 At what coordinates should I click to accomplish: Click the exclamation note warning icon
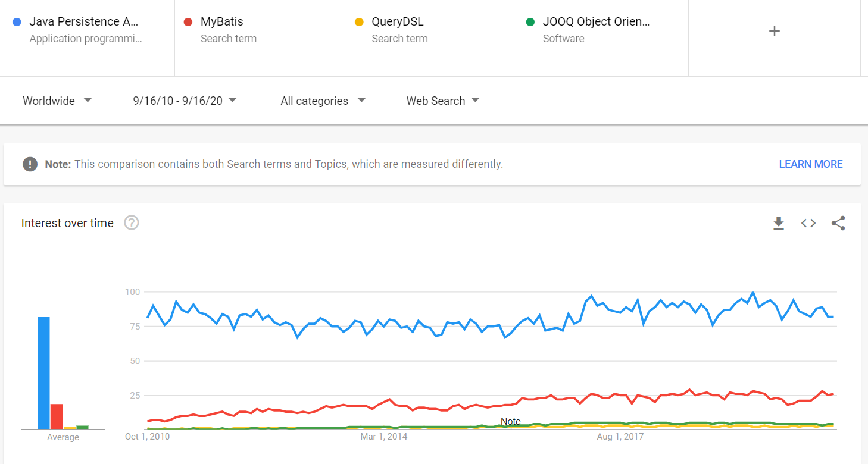click(30, 164)
